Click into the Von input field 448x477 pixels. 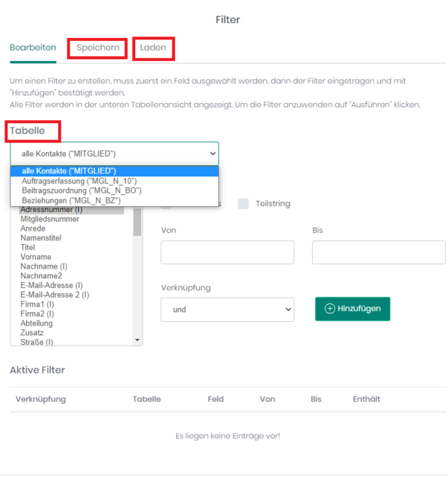(227, 252)
